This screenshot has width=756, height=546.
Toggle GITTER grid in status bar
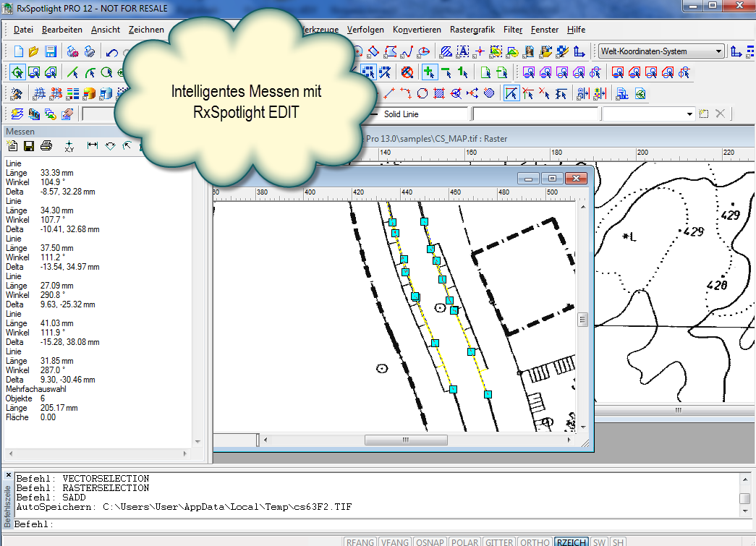pyautogui.click(x=499, y=542)
